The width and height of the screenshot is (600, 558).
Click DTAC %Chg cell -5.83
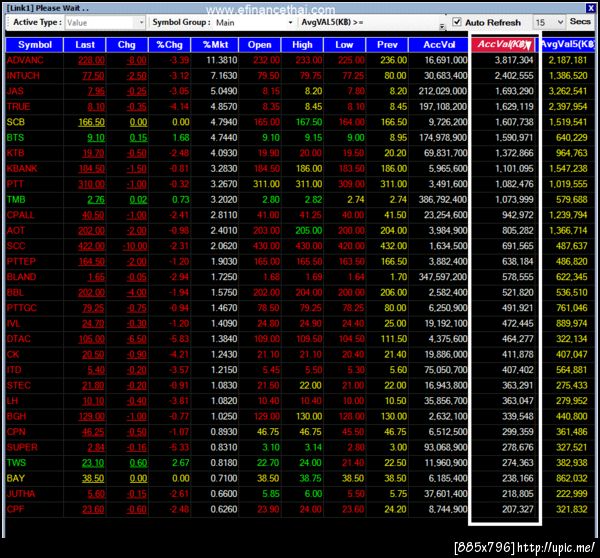(179, 339)
